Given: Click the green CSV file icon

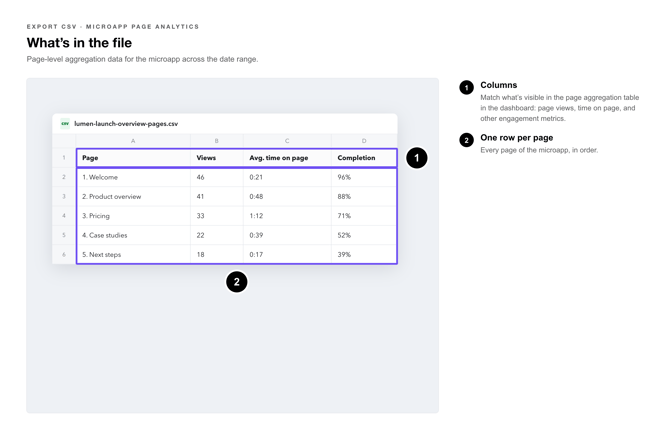Looking at the screenshot, I should tap(65, 124).
